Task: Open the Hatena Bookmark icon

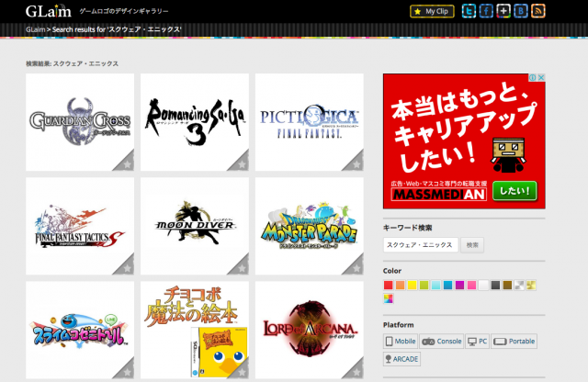Action: tap(521, 11)
